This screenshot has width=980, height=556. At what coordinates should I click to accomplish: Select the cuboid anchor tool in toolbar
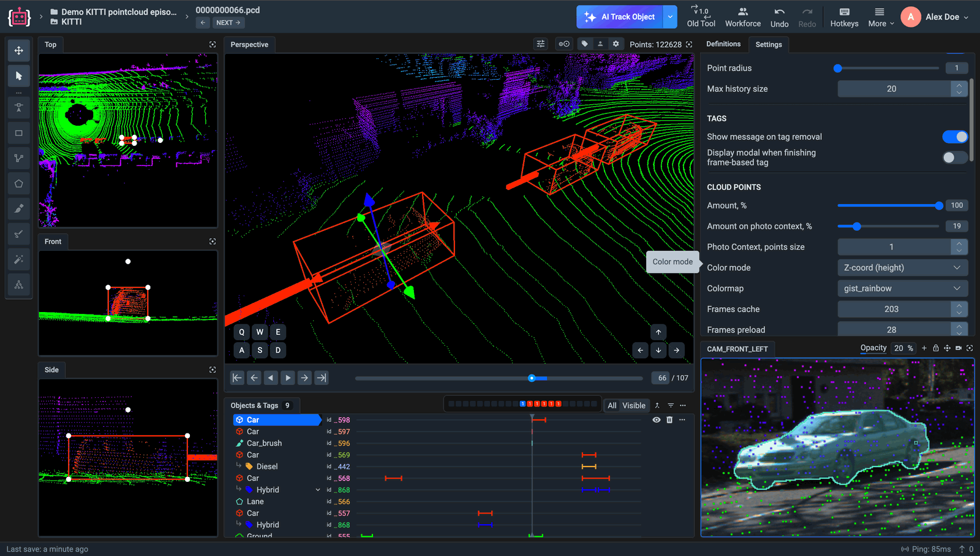19,107
